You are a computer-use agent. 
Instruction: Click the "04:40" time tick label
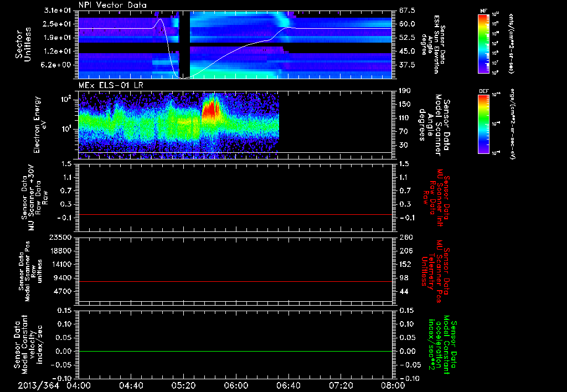pyautogui.click(x=131, y=385)
